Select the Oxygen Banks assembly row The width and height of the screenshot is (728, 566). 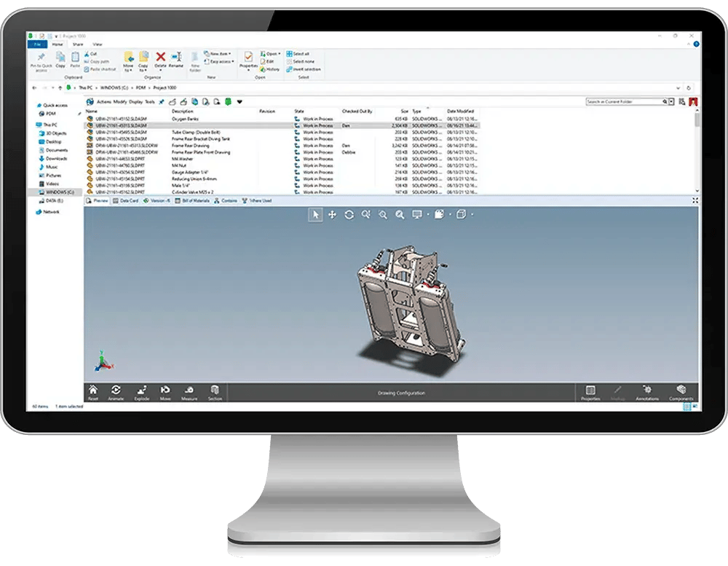[x=282, y=119]
